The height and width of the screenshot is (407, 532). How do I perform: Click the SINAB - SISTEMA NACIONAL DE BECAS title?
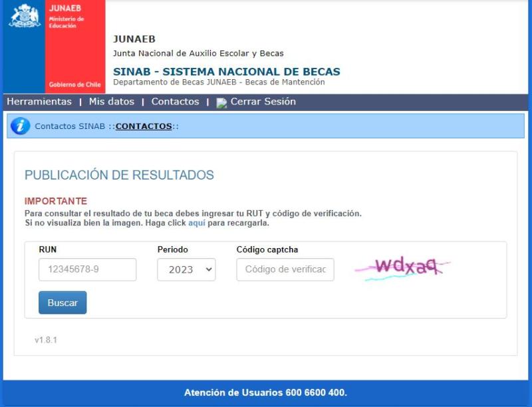[226, 72]
